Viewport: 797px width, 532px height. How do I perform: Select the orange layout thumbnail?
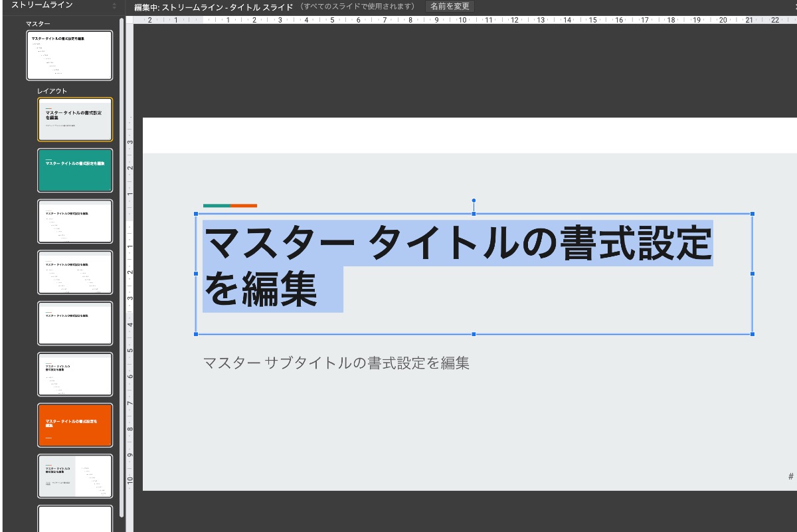[x=75, y=425]
